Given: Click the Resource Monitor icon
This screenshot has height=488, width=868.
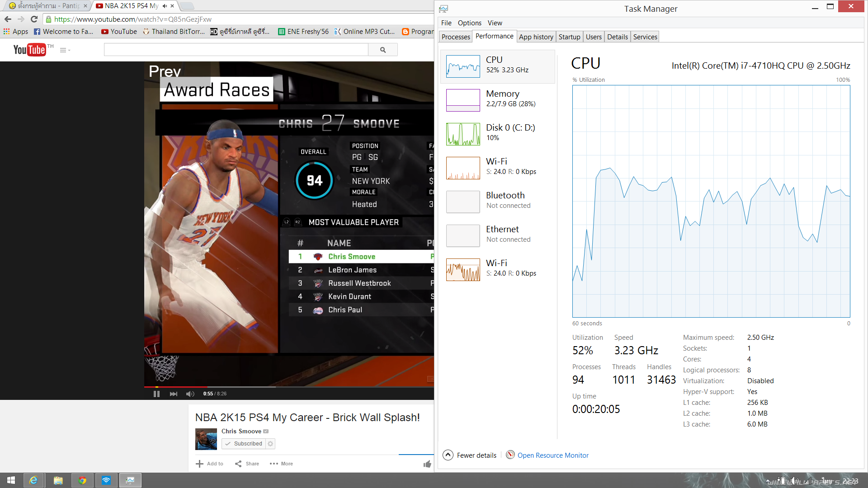Looking at the screenshot, I should (x=510, y=455).
